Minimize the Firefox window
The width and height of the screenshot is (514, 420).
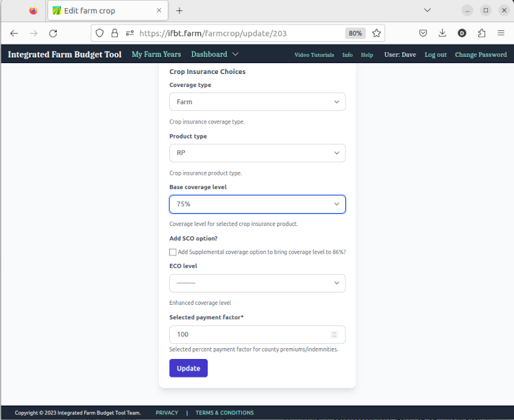tap(467, 10)
